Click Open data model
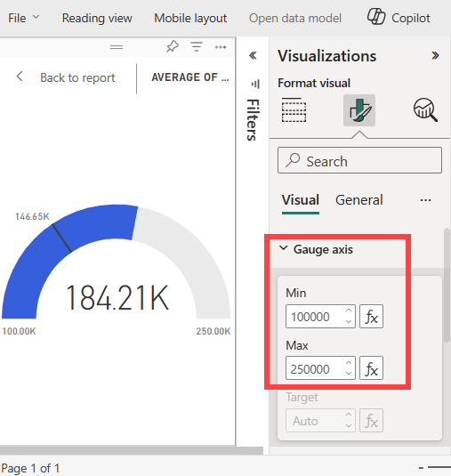The height and width of the screenshot is (476, 451). pyautogui.click(x=295, y=18)
